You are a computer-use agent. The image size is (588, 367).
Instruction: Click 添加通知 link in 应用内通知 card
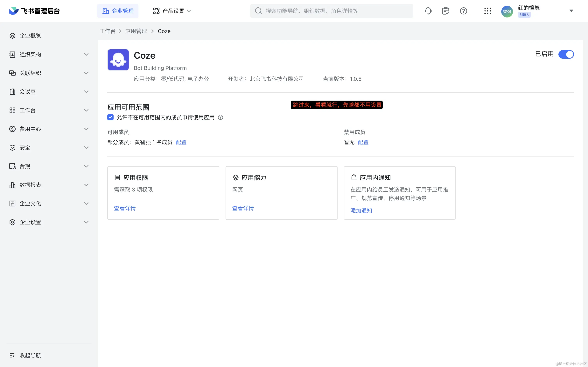coord(361,211)
